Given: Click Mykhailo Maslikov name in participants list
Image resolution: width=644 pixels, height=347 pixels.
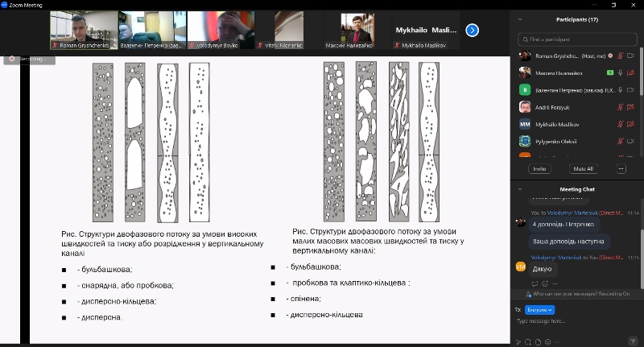Looking at the screenshot, I should click(557, 124).
